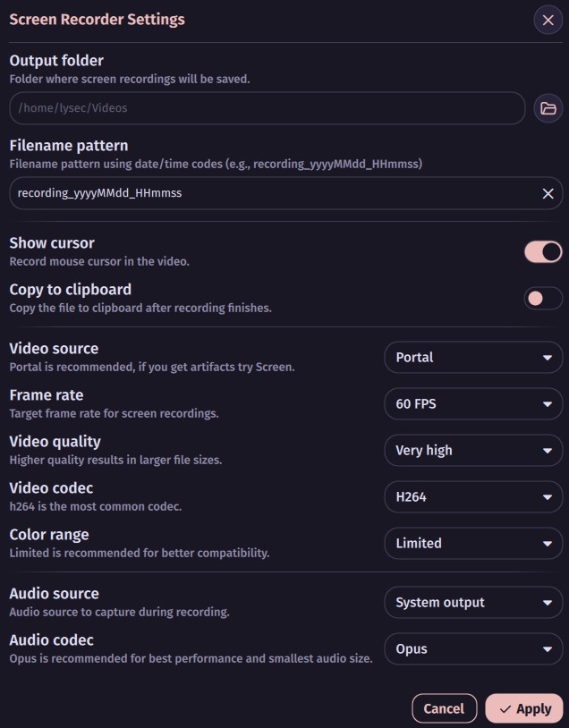Open the Video quality dropdown showing Very high
Viewport: 569px width, 728px height.
[x=473, y=450]
